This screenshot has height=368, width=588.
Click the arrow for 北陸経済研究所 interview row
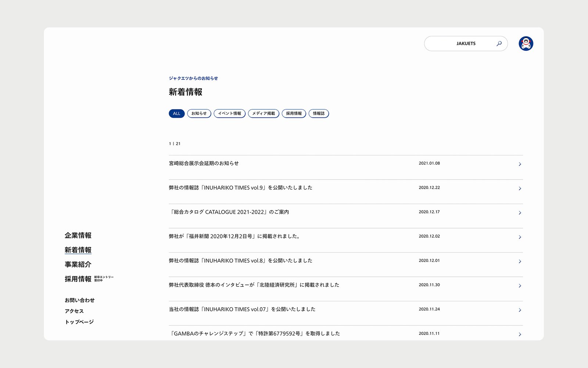520,286
